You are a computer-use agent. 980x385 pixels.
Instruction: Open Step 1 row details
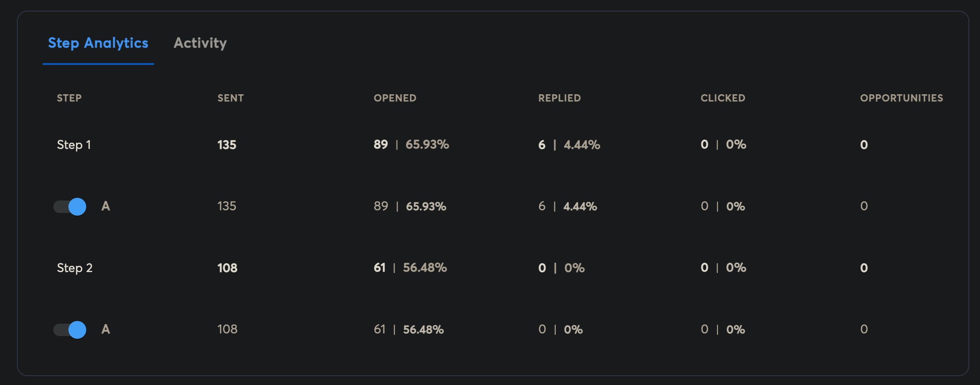[x=74, y=144]
